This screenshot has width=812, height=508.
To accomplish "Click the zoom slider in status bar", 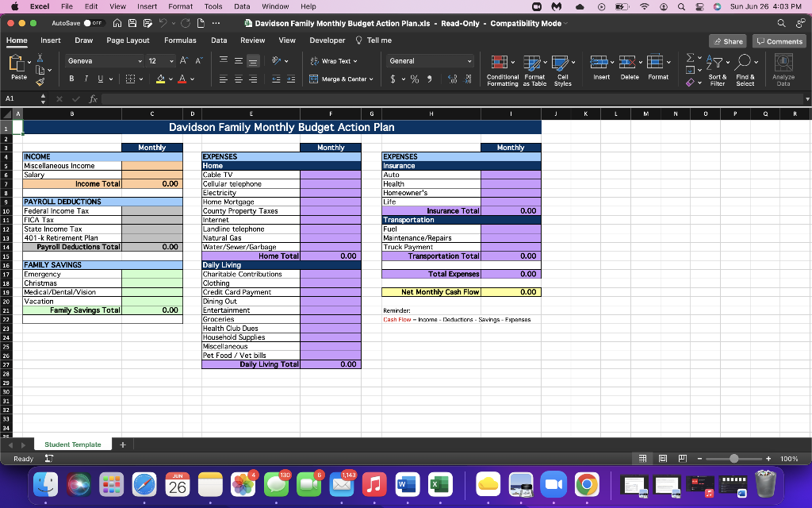I will pos(733,459).
